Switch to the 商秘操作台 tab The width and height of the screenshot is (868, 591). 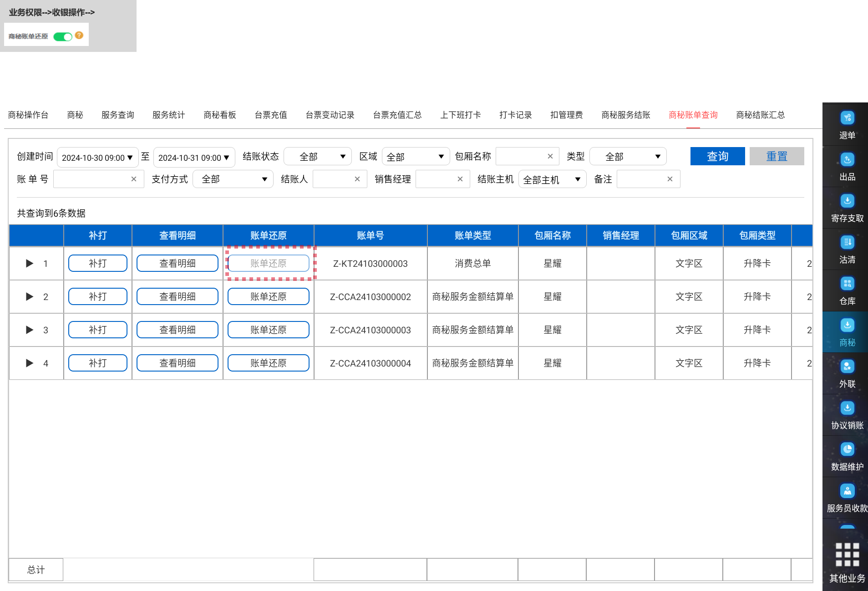(x=28, y=115)
